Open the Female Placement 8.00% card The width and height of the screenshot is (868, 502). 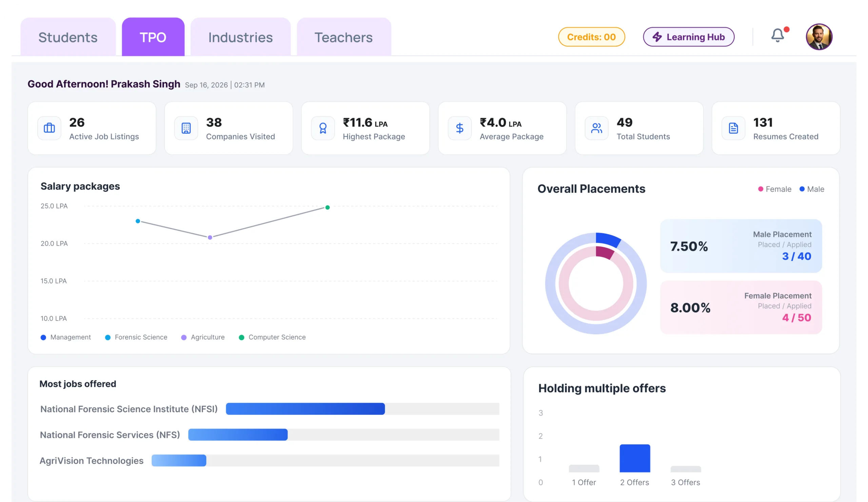[x=741, y=307]
